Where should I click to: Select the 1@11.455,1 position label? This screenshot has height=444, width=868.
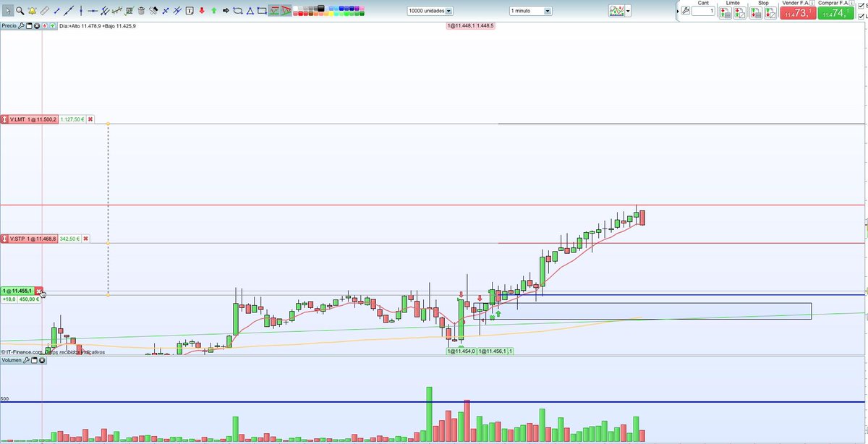coord(17,291)
